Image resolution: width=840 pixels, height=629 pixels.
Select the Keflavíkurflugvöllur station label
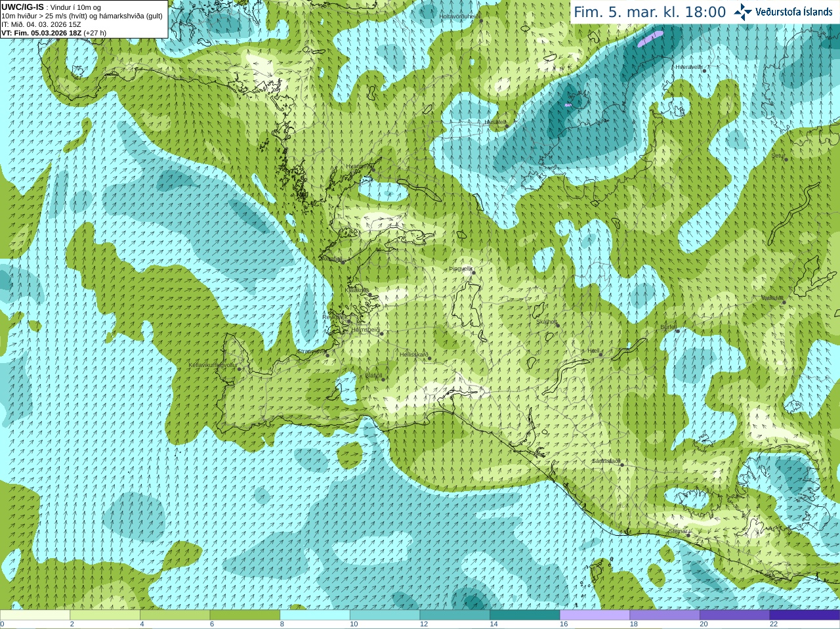click(x=213, y=365)
